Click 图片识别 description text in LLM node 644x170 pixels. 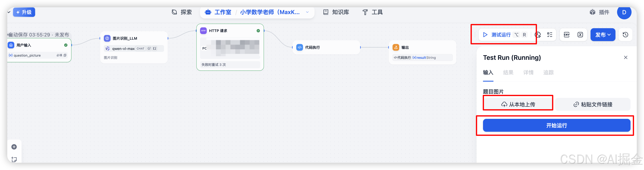(111, 58)
